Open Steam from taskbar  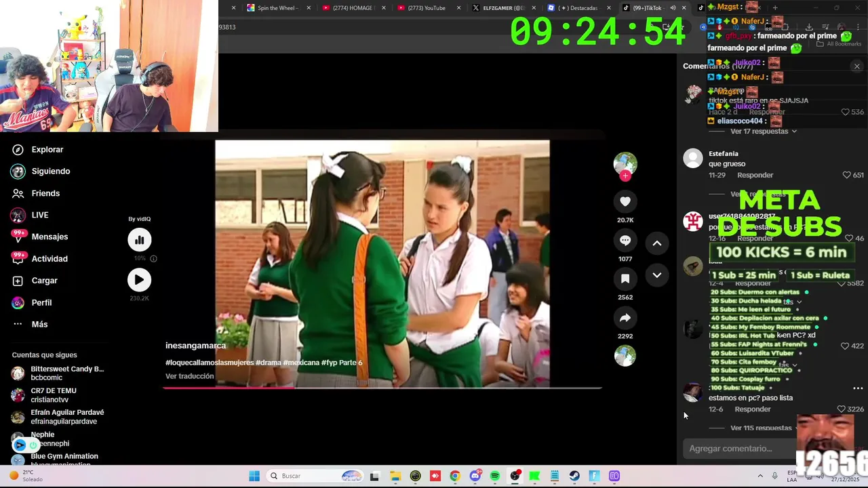coord(574,476)
